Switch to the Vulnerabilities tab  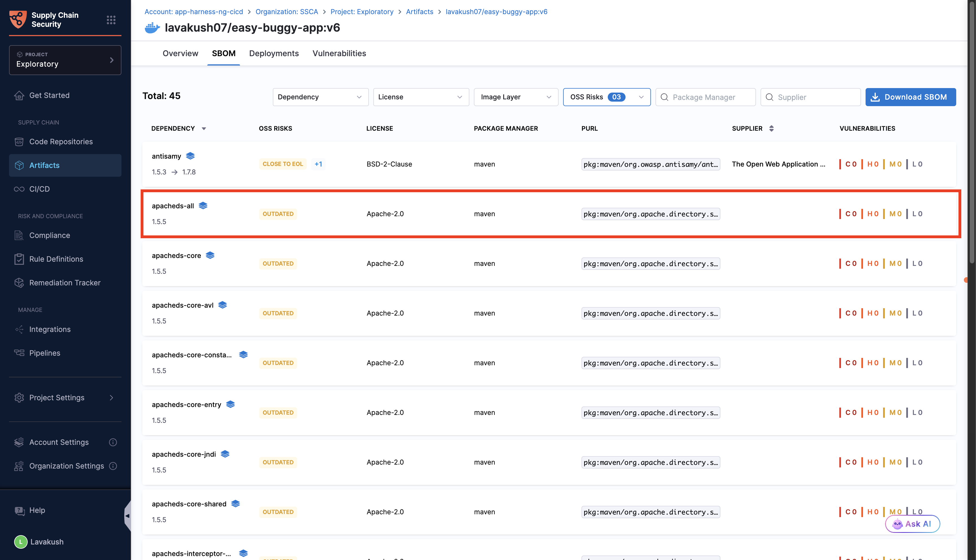coord(339,53)
